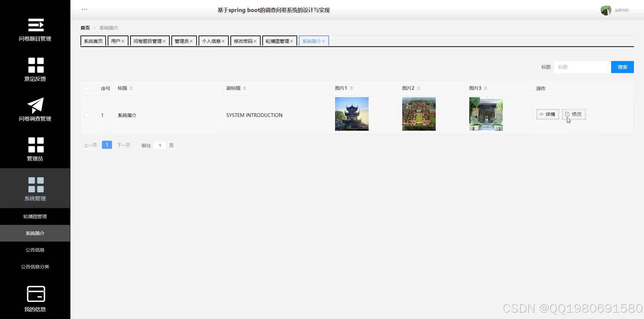Check the row 1 系统简介 checkbox

(87, 115)
